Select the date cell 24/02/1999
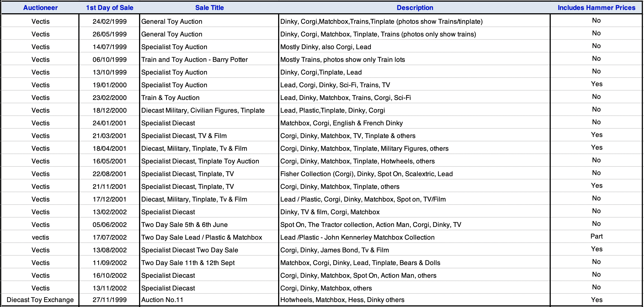Image resolution: width=644 pixels, height=307 pixels. pyautogui.click(x=110, y=22)
